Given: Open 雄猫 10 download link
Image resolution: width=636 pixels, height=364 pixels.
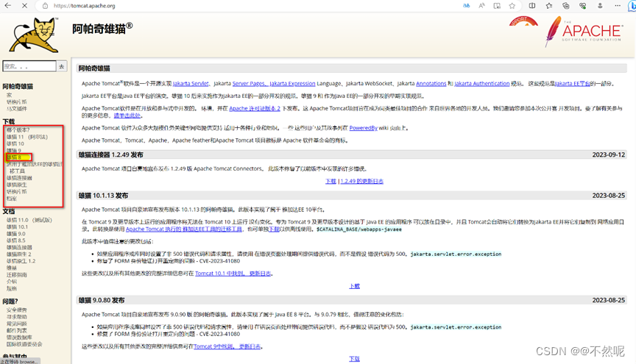Looking at the screenshot, I should click(15, 143).
